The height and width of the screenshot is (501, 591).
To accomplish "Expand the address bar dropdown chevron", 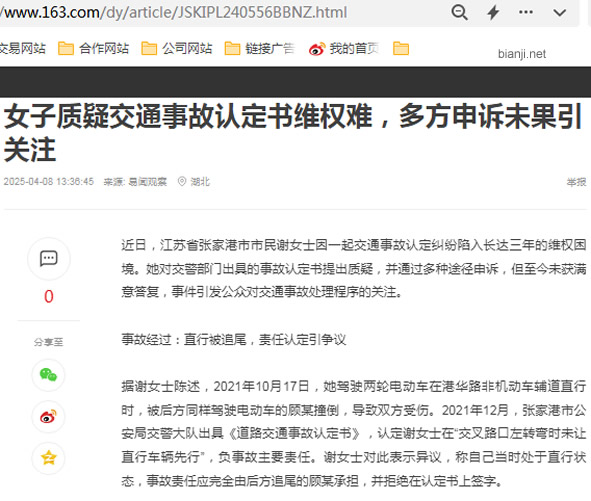I will (560, 13).
